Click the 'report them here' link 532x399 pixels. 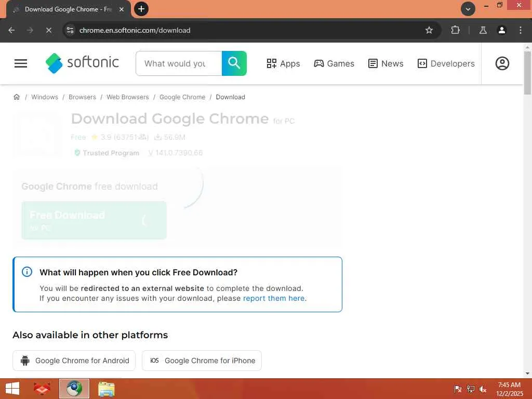pyautogui.click(x=274, y=298)
